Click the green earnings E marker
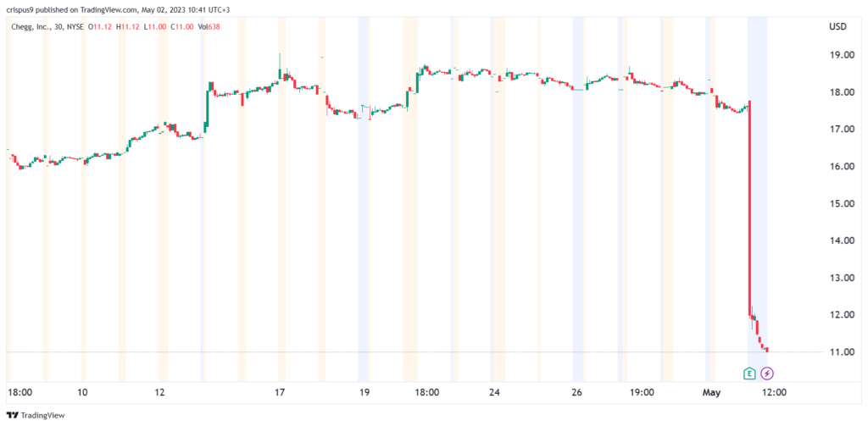The width and height of the screenshot is (868, 426). (x=749, y=373)
